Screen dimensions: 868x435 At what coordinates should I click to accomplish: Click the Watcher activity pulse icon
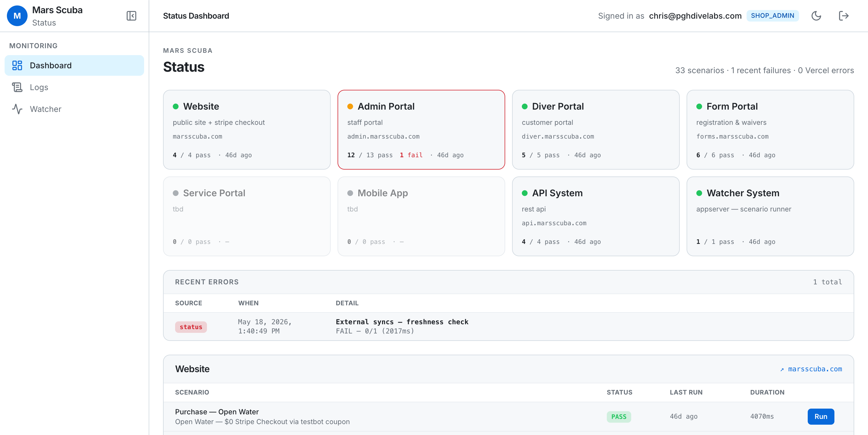pos(17,109)
